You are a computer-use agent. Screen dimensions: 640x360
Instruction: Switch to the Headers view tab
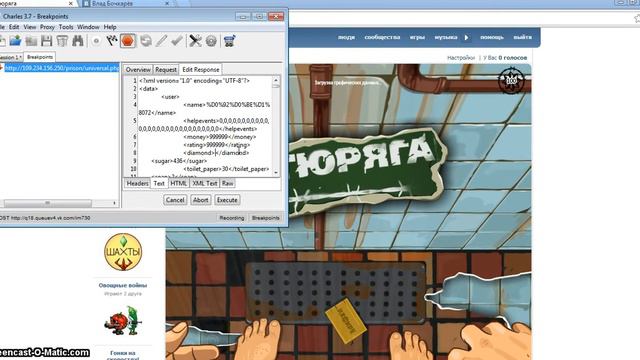click(137, 183)
